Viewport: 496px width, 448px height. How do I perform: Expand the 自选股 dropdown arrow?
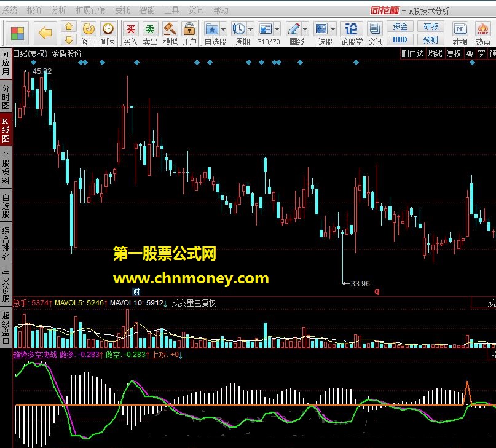click(x=223, y=29)
